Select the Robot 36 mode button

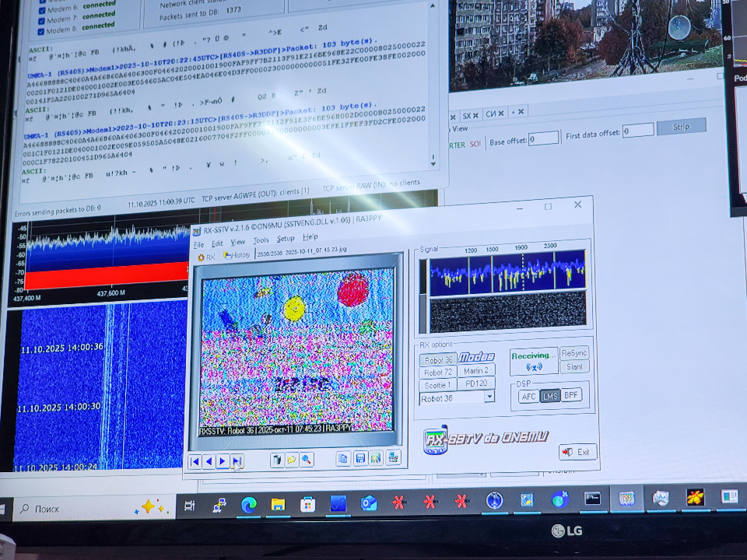438,359
